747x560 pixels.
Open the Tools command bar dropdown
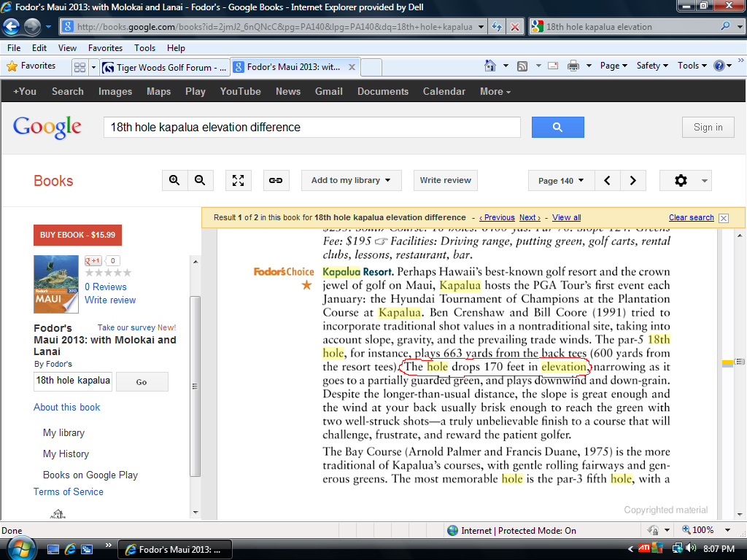tap(692, 66)
